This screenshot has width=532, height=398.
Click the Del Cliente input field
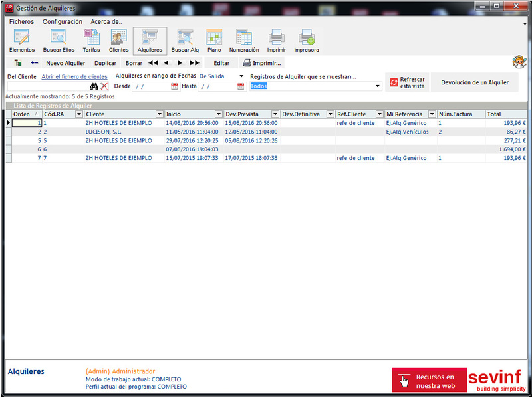tap(48, 86)
